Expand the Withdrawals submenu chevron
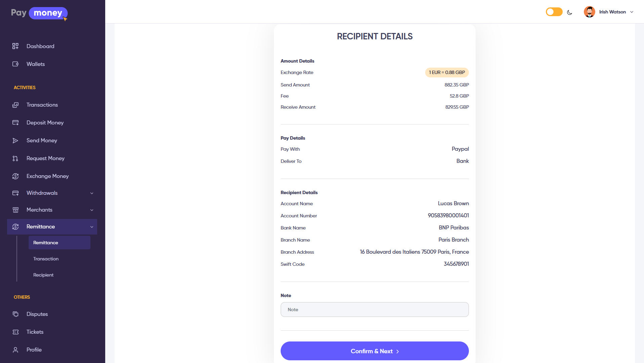This screenshot has height=363, width=644. click(x=92, y=193)
